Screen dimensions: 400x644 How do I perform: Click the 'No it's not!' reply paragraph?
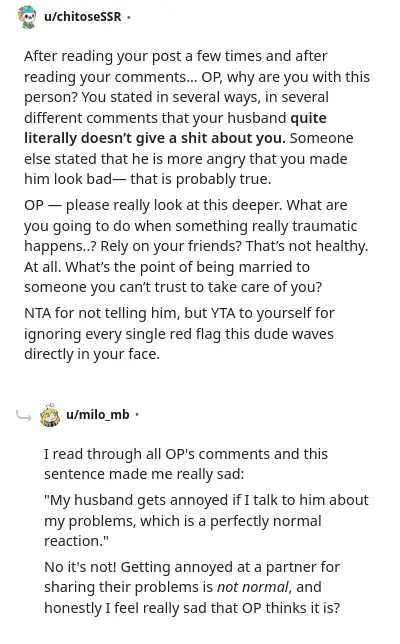192,587
